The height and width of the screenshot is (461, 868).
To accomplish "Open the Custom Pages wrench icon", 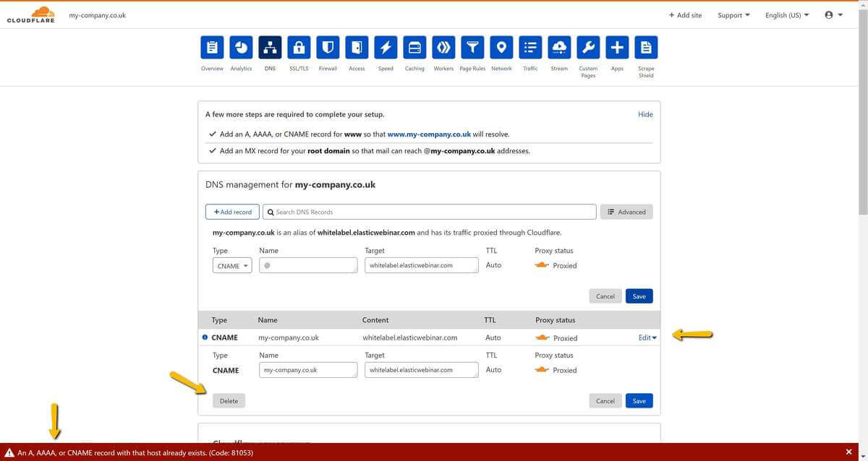I will pos(588,48).
